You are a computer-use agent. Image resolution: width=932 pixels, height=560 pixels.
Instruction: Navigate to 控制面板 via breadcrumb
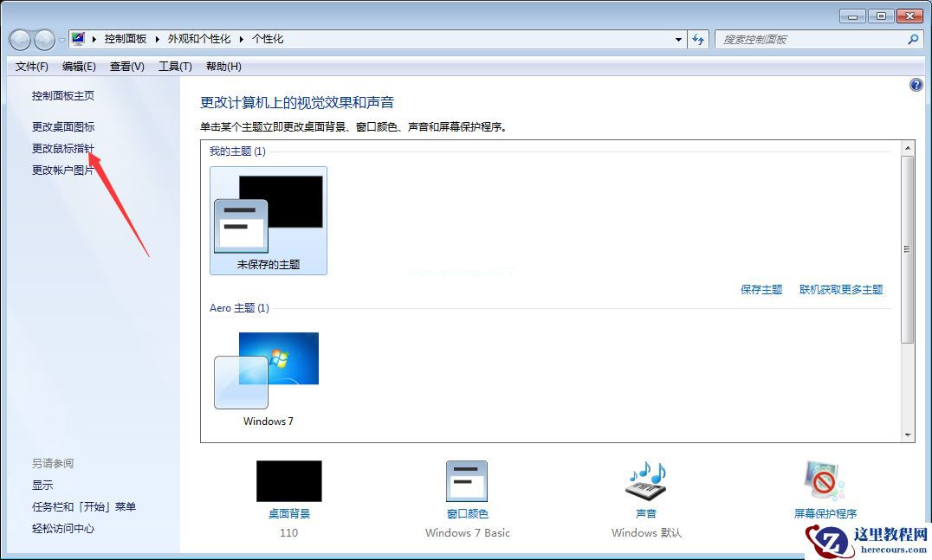[x=126, y=39]
